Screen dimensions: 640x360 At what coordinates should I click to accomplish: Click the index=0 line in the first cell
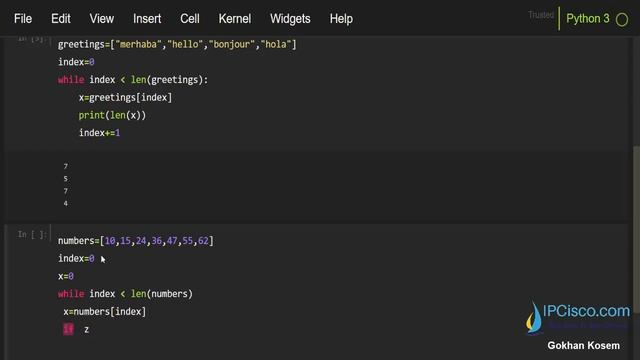pos(76,62)
